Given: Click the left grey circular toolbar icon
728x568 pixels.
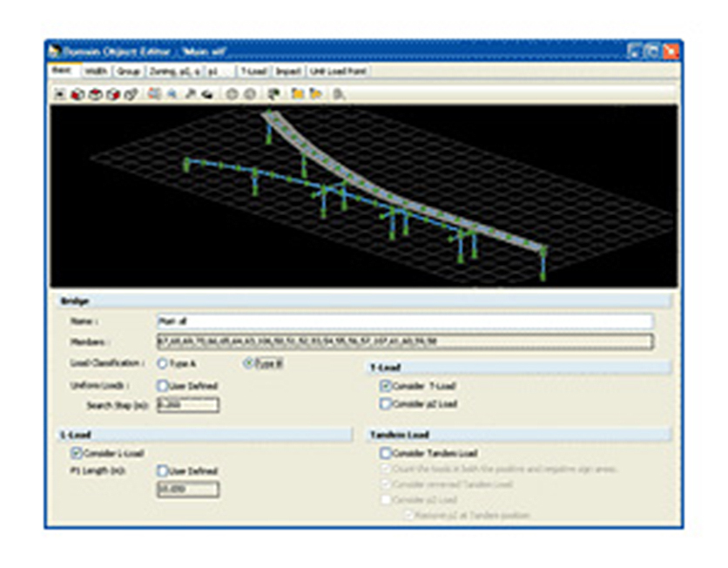Looking at the screenshot, I should [x=232, y=94].
